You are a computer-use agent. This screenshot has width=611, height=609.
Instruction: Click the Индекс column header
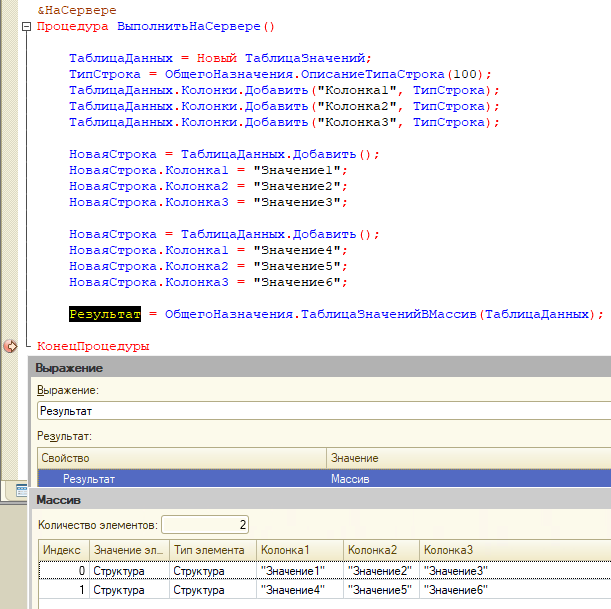63,550
